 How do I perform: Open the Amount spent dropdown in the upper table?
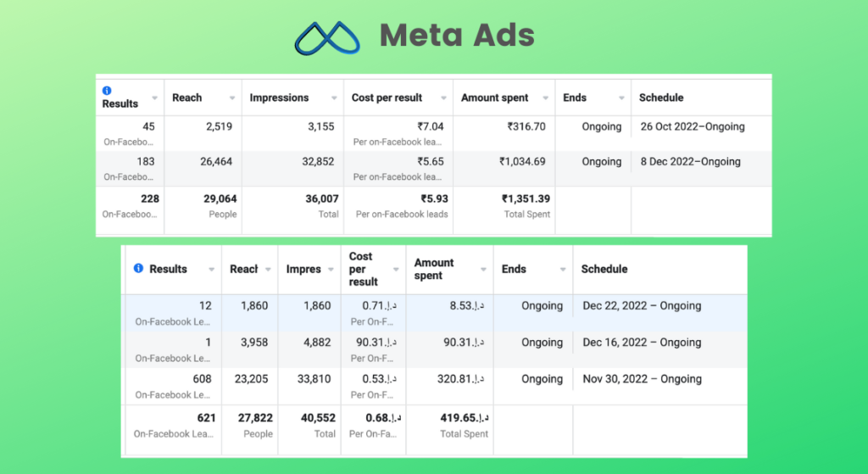click(545, 98)
